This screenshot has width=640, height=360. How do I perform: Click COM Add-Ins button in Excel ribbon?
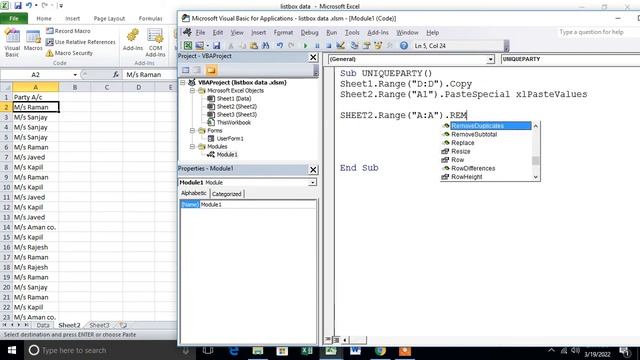click(x=156, y=42)
